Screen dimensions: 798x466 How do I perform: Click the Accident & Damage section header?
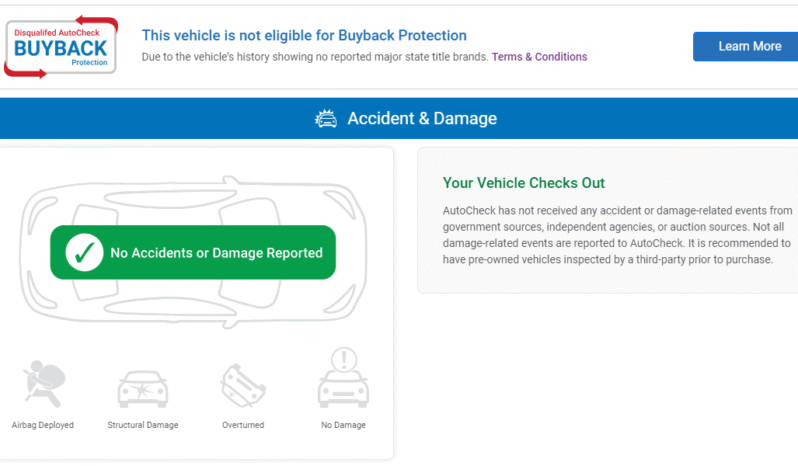point(421,119)
